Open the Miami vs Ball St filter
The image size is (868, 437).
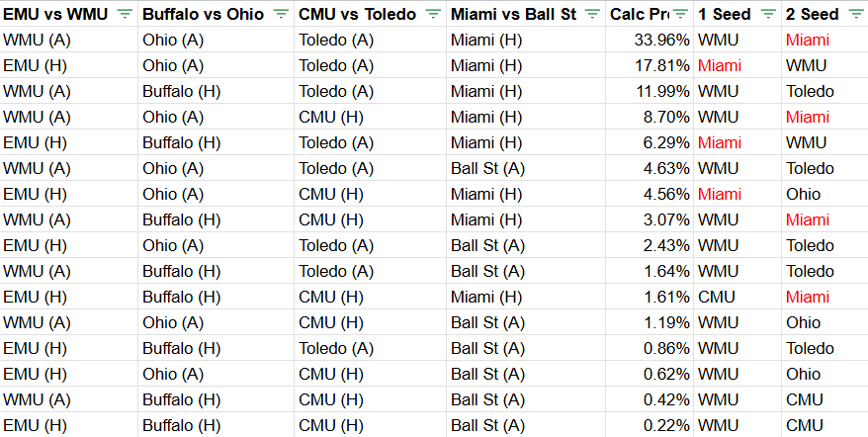(592, 14)
